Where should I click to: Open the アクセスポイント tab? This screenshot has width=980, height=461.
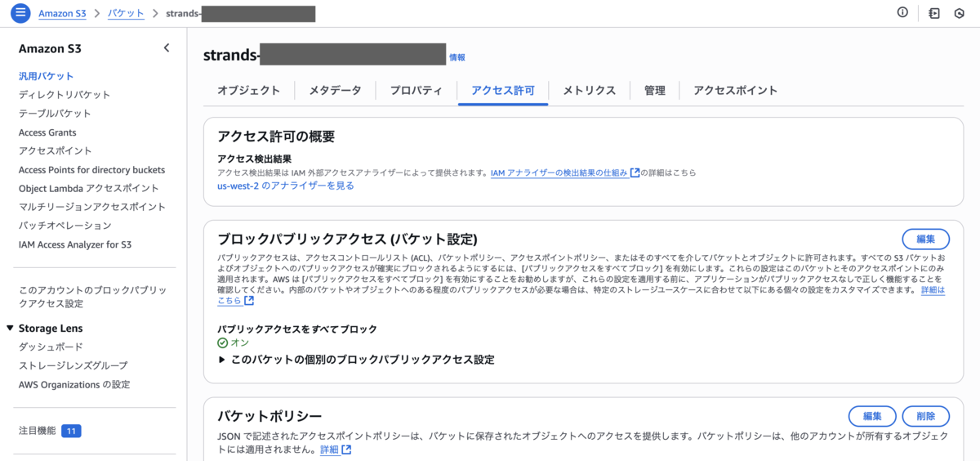pos(735,91)
